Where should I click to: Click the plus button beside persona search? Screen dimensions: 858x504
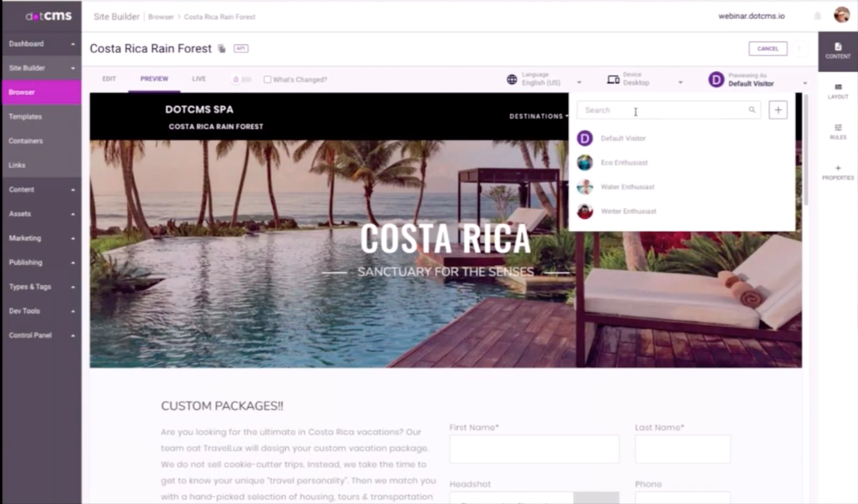(778, 110)
